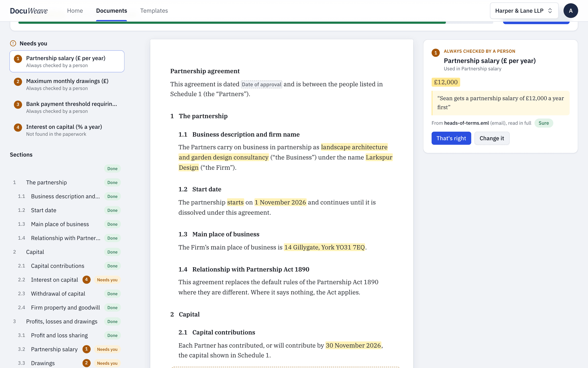The height and width of the screenshot is (368, 588).
Task: Click Needs you tag on Interest on capital row
Action: (x=107, y=280)
